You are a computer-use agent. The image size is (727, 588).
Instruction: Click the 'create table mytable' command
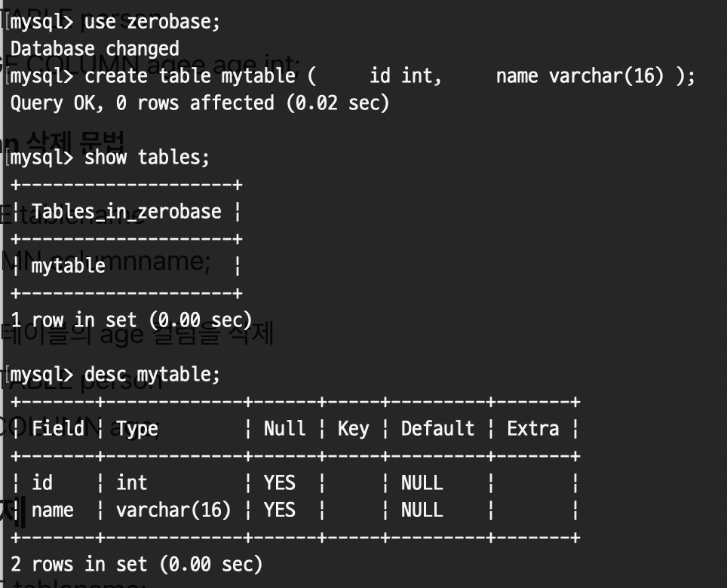tap(200, 76)
